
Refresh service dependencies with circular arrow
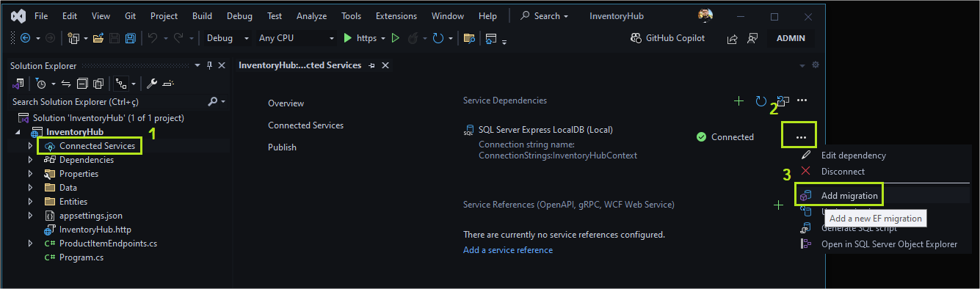[761, 100]
